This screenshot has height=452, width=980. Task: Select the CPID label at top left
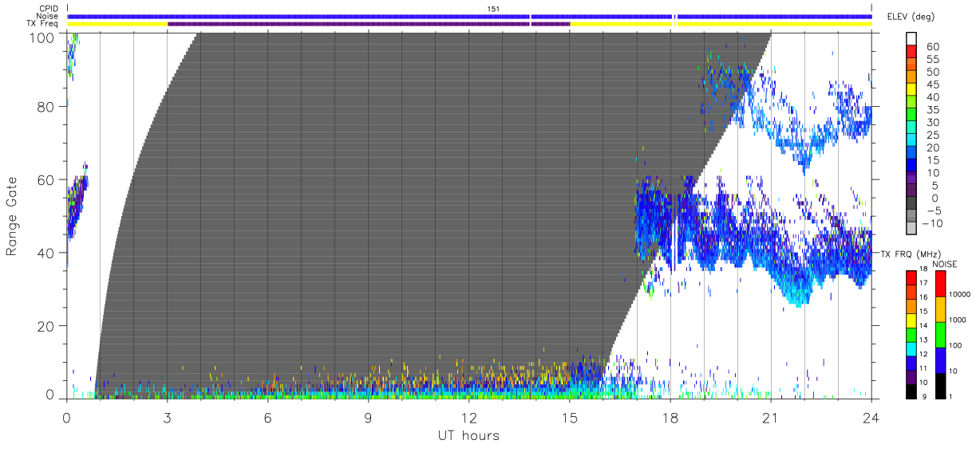coord(49,9)
